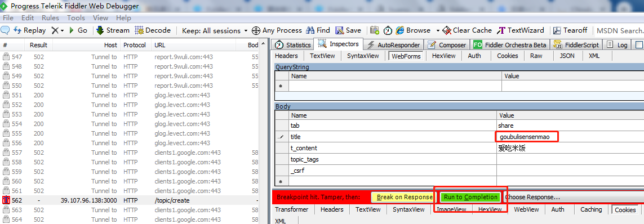Click the timer stopwatch icon
The height and width of the screenshot is (224, 644).
coord(388,30)
